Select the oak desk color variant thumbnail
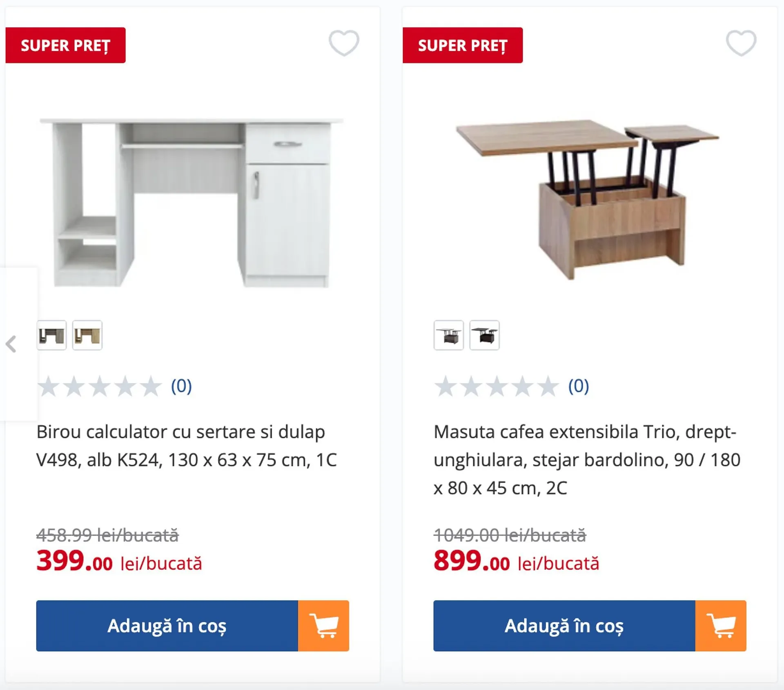This screenshot has width=784, height=690. pyautogui.click(x=87, y=335)
